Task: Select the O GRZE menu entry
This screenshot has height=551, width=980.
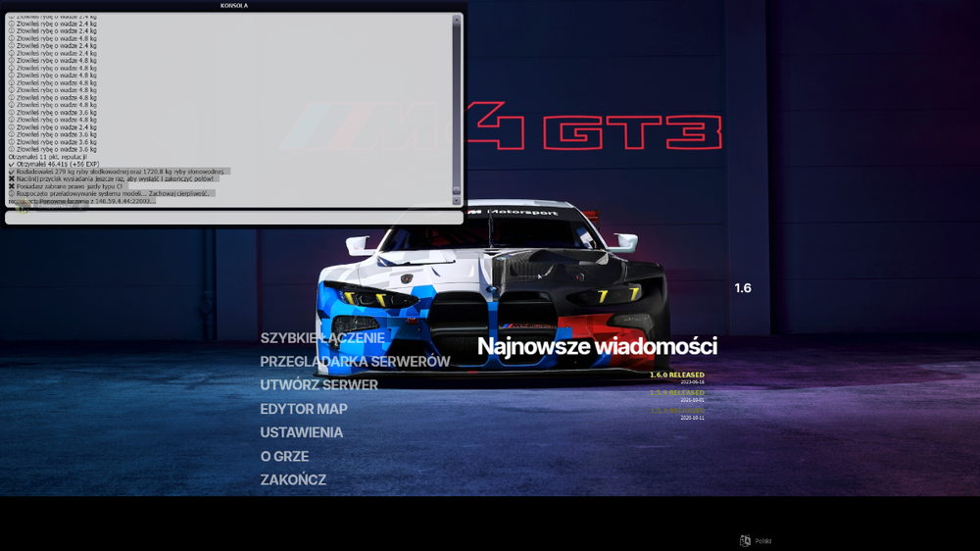Action: click(x=284, y=457)
